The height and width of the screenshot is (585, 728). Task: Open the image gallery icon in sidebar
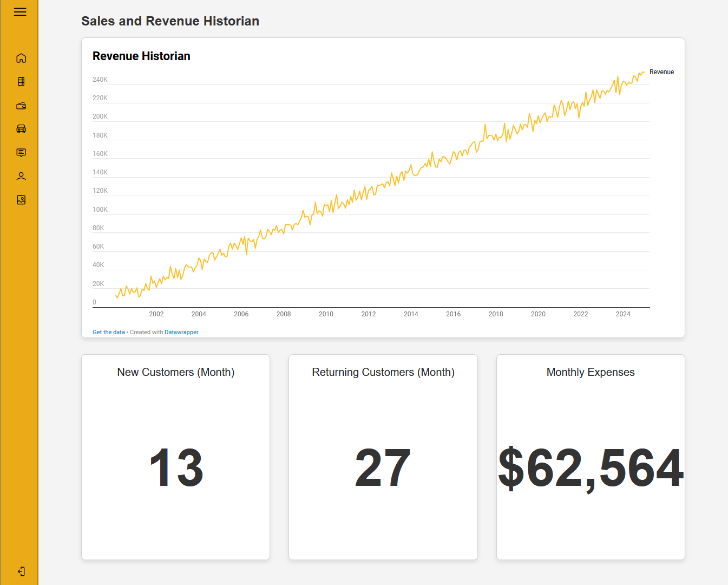tap(21, 200)
